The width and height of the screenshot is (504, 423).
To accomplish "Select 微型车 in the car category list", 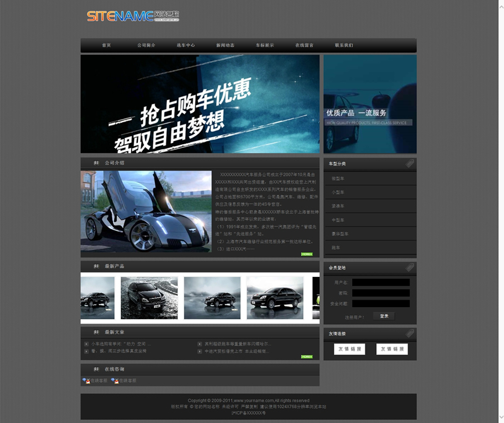I will (338, 179).
